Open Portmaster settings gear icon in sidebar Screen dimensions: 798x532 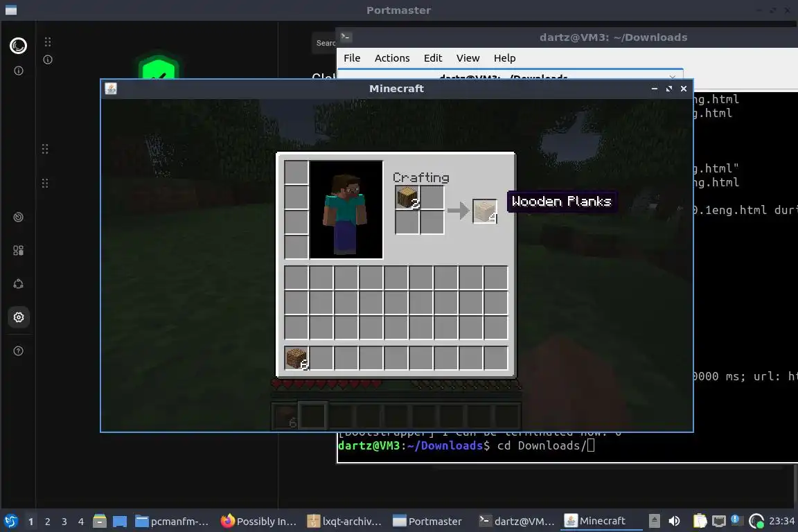tap(18, 317)
